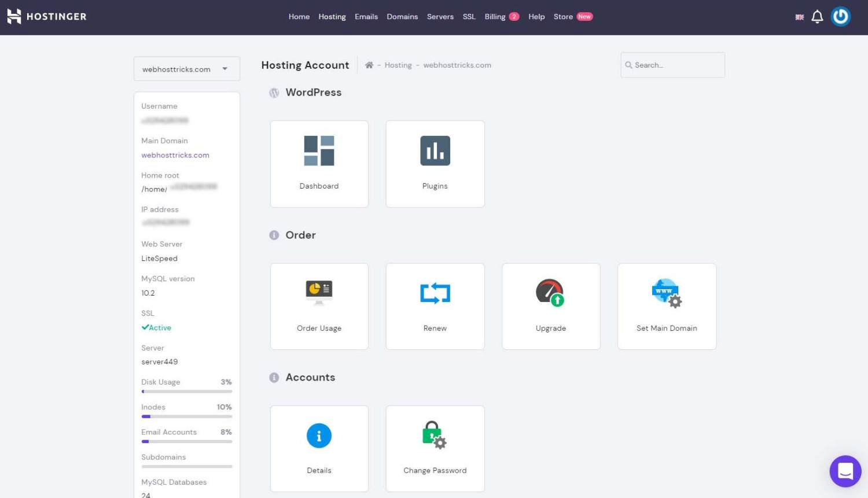
Task: Expand the webhosttricks.com domain selector
Action: (x=186, y=69)
